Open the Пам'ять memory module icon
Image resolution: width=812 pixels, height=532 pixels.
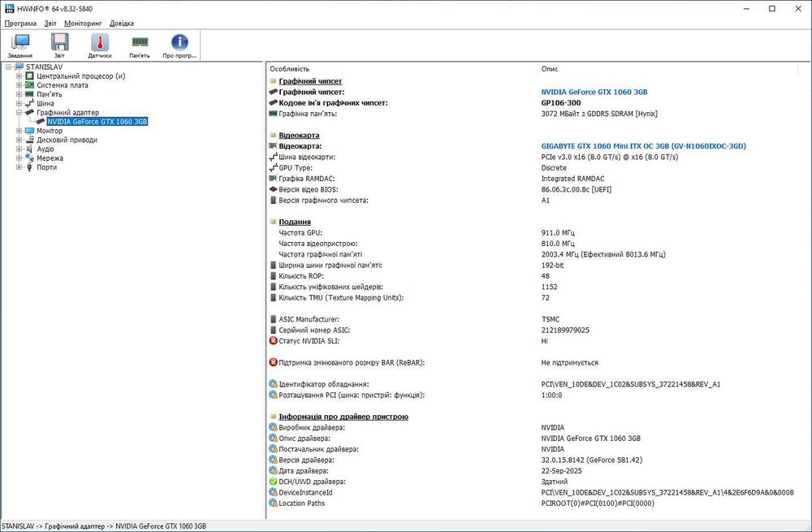140,42
